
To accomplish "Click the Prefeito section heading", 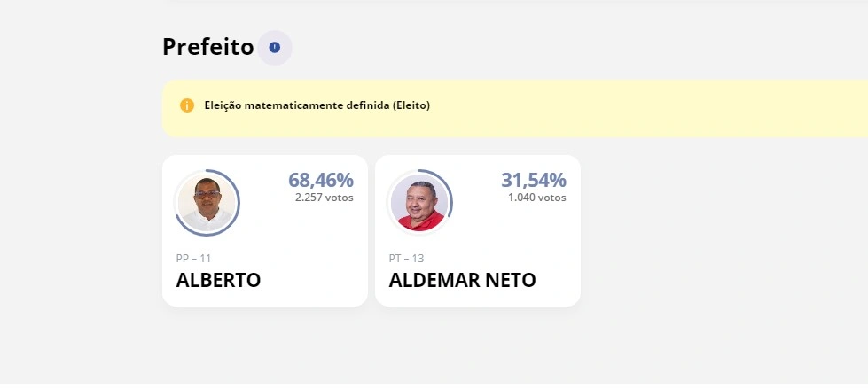I will [208, 47].
